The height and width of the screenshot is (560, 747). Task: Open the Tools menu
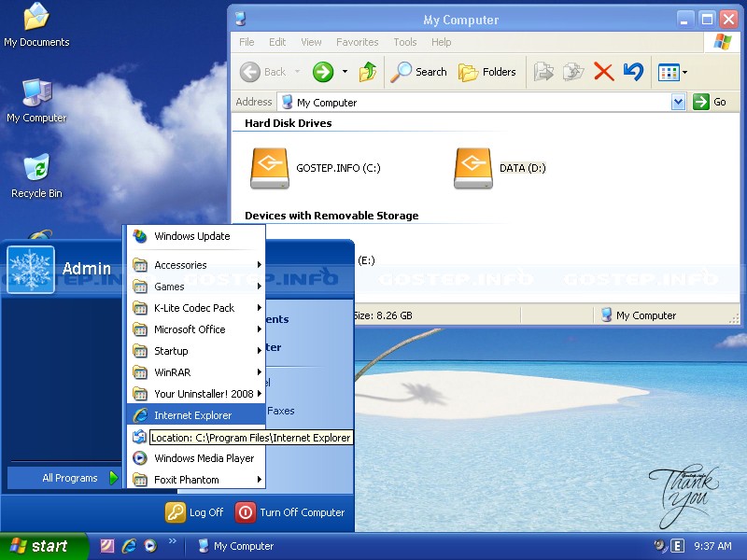coord(404,42)
